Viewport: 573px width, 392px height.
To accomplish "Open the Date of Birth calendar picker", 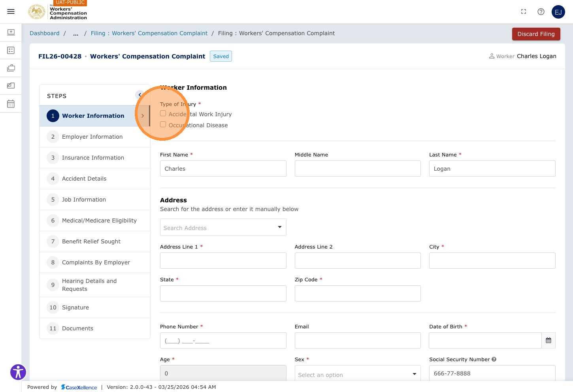I will 548,340.
